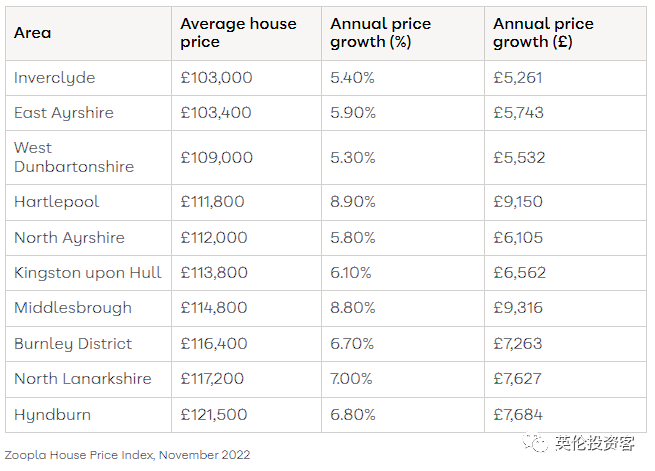The image size is (655, 471).
Task: Click the Area column header
Action: (x=33, y=33)
